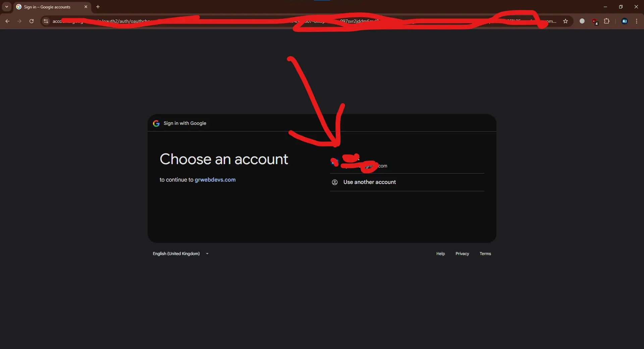Bookmark this page with the star icon
Image resolution: width=644 pixels, height=349 pixels.
(566, 21)
